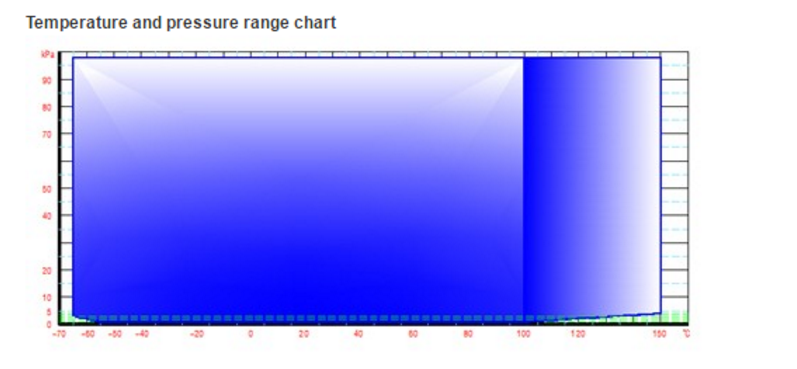Image resolution: width=797 pixels, height=369 pixels.
Task: Click the -20 temperature axis label
Action: coord(197,334)
